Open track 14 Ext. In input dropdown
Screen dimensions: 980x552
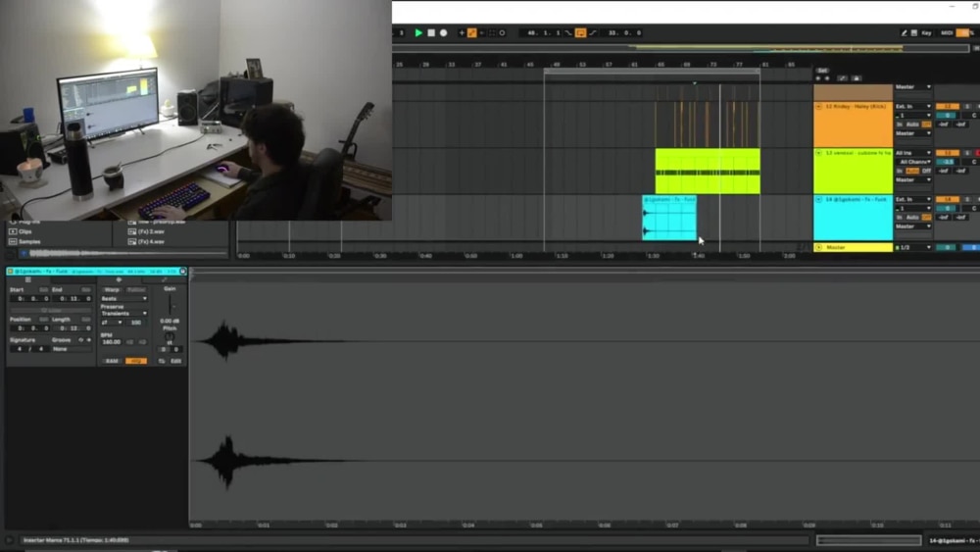coord(913,199)
